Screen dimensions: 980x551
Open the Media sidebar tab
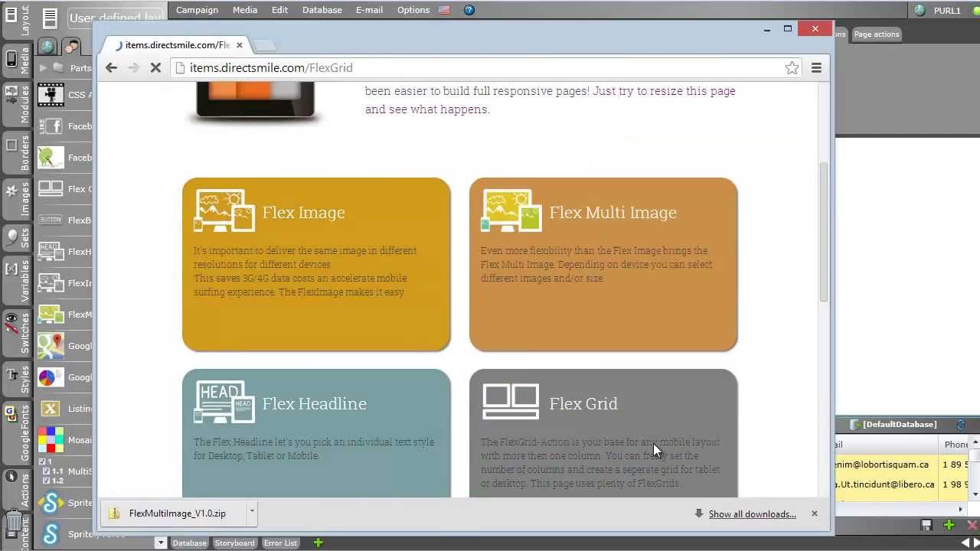(17, 61)
